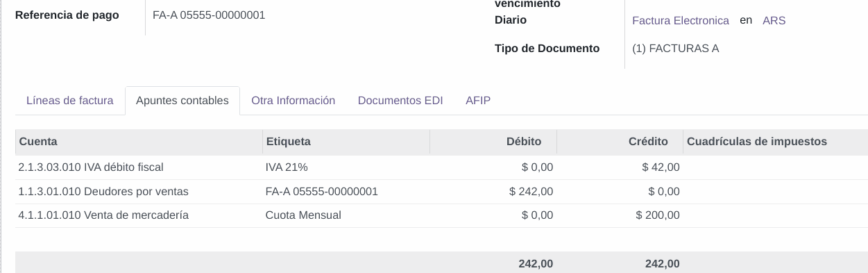Open the Líneas de factura tab
Viewport: 868px width, 273px height.
pyautogui.click(x=69, y=101)
